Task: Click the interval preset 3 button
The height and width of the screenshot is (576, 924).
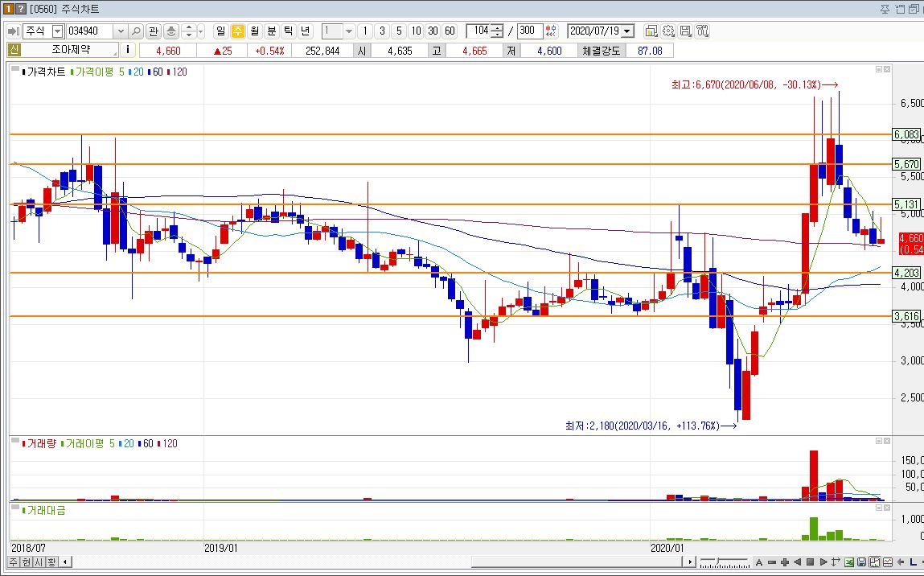Action: coord(382,31)
